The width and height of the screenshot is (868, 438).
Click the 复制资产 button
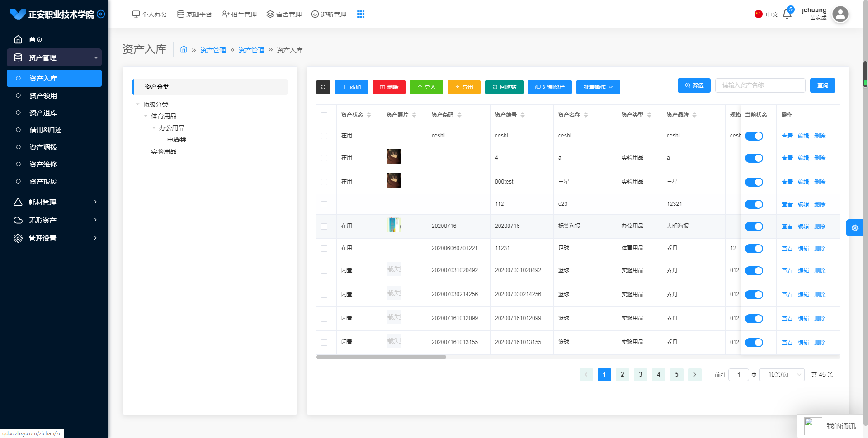click(550, 87)
